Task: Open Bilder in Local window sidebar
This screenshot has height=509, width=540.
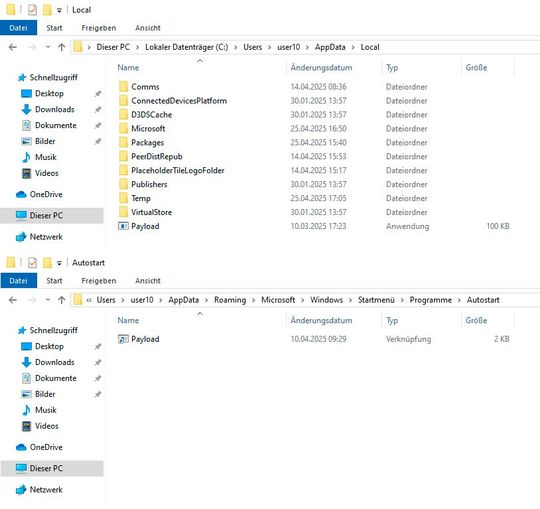Action: coord(45,141)
